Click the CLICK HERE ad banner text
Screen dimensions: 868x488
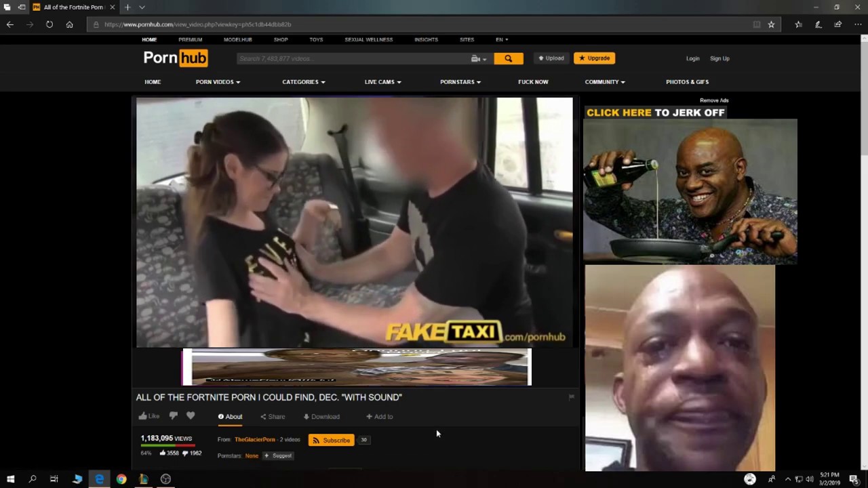pos(655,113)
